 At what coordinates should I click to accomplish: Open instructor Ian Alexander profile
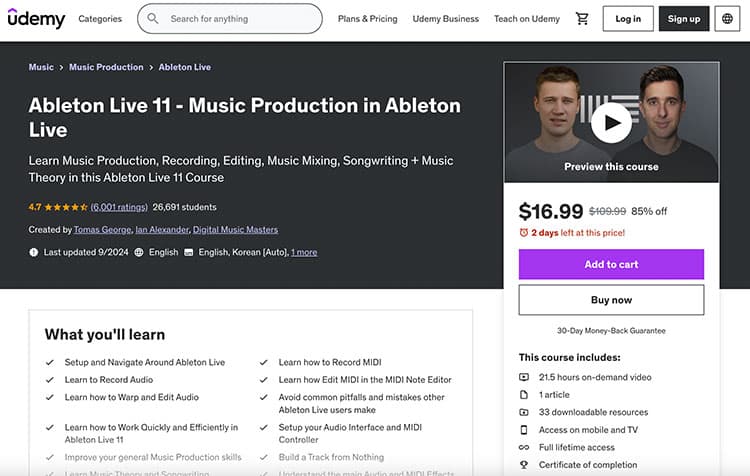pyautogui.click(x=162, y=230)
